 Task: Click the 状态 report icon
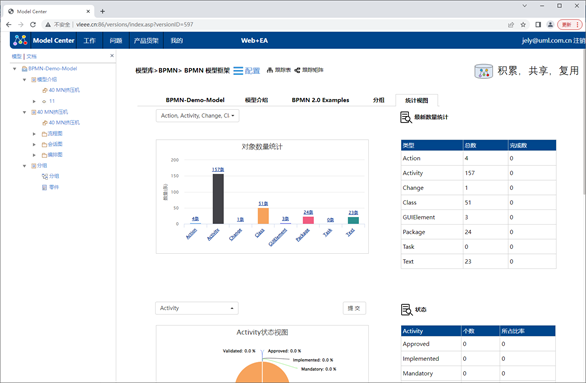tap(407, 310)
